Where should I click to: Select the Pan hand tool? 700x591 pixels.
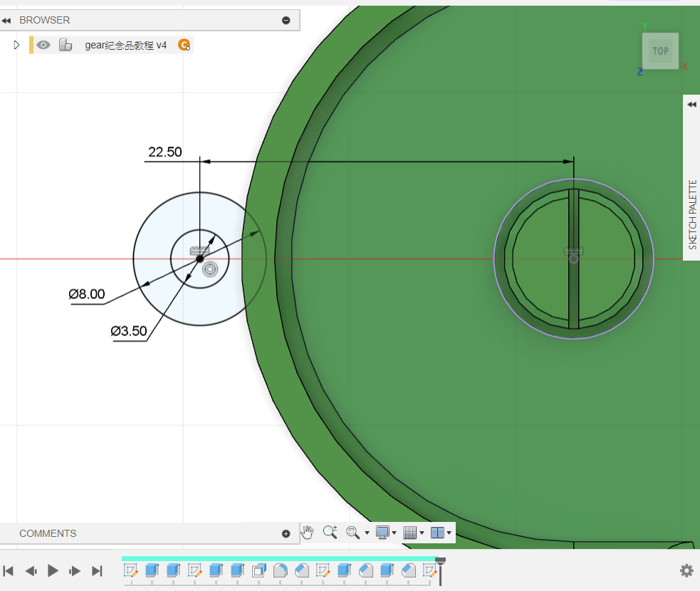[x=308, y=532]
